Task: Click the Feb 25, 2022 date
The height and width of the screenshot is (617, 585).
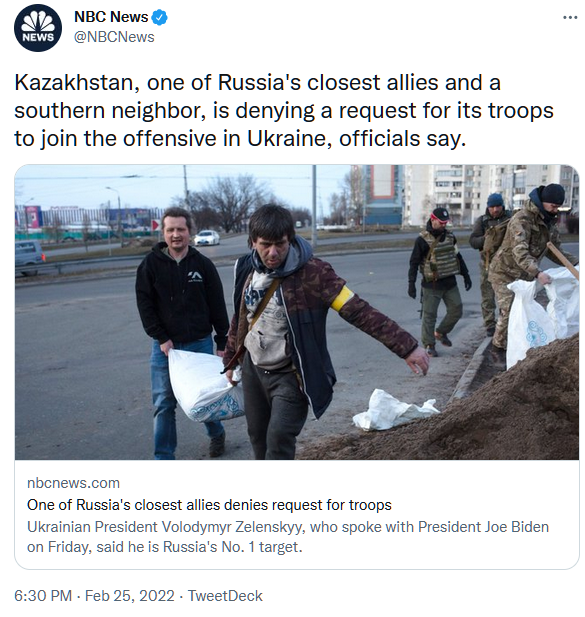Action: (129, 595)
